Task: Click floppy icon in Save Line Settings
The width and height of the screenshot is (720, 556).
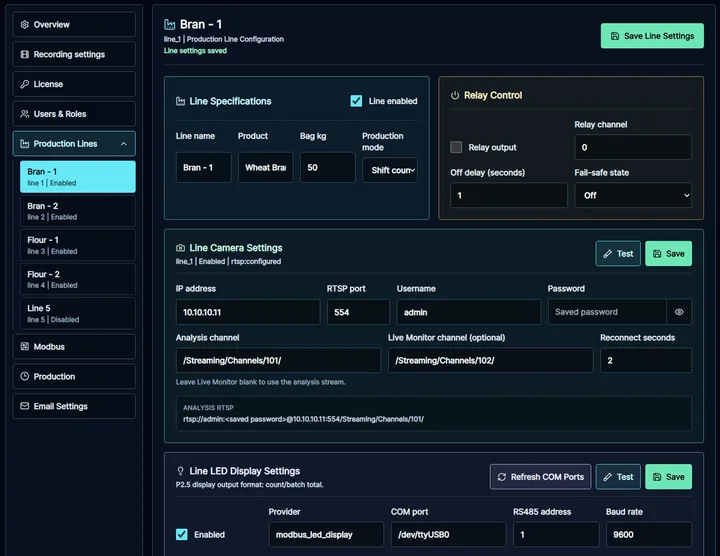Action: click(615, 36)
